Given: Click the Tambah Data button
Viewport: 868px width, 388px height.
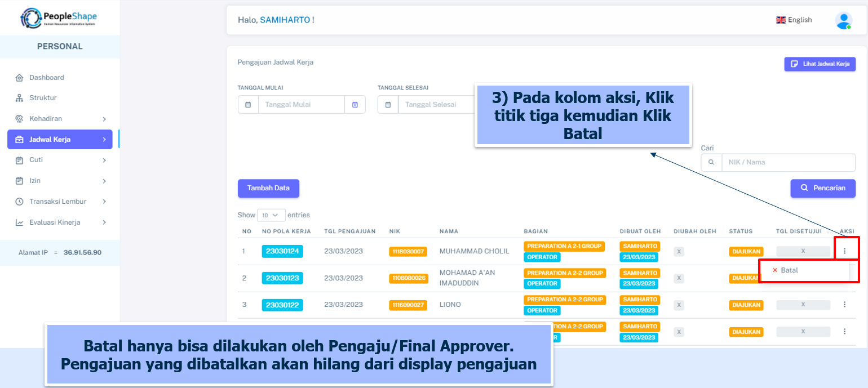Looking at the screenshot, I should tap(268, 188).
